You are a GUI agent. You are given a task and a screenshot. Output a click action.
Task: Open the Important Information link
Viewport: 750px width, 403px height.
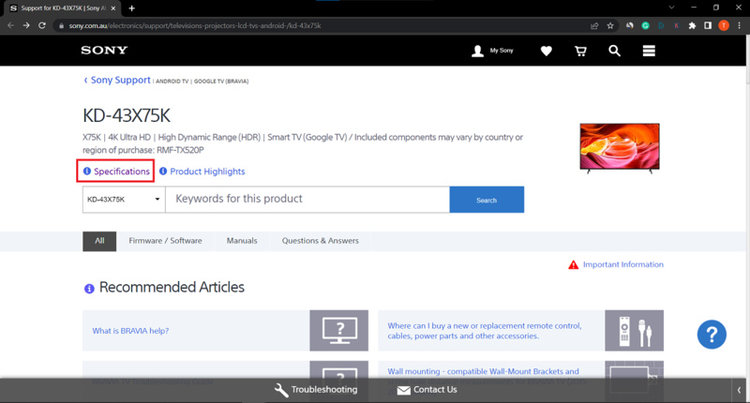point(623,264)
